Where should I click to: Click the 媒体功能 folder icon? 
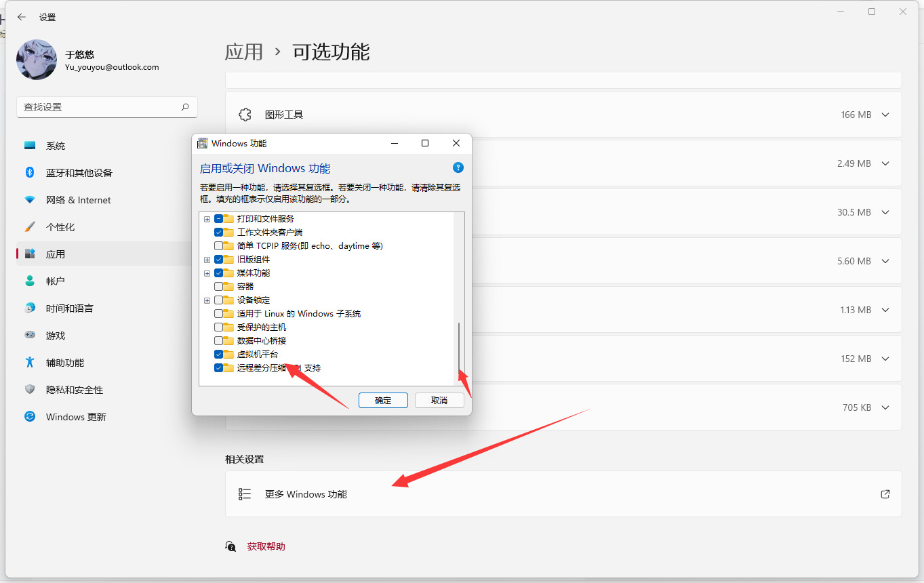tap(229, 273)
